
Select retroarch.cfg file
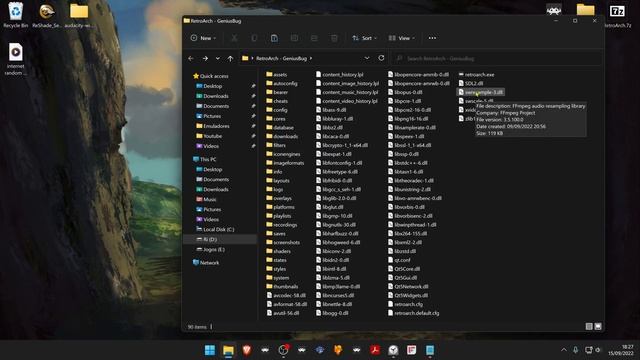point(405,304)
